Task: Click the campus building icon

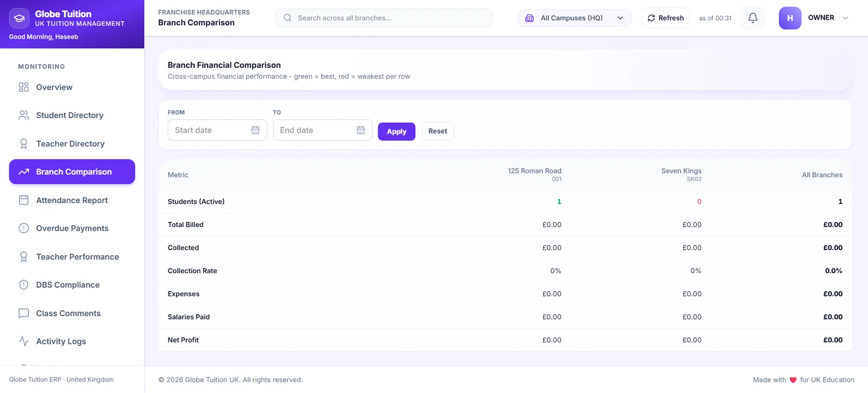Action: point(529,18)
